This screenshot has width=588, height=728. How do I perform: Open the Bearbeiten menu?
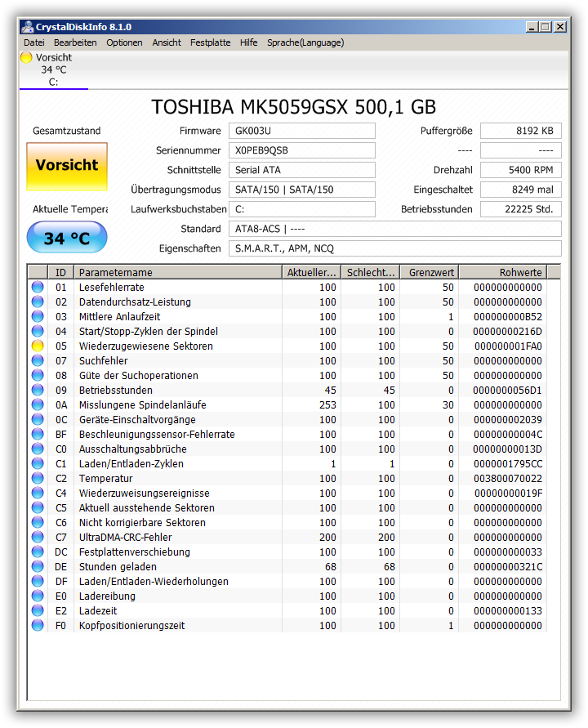(x=75, y=42)
